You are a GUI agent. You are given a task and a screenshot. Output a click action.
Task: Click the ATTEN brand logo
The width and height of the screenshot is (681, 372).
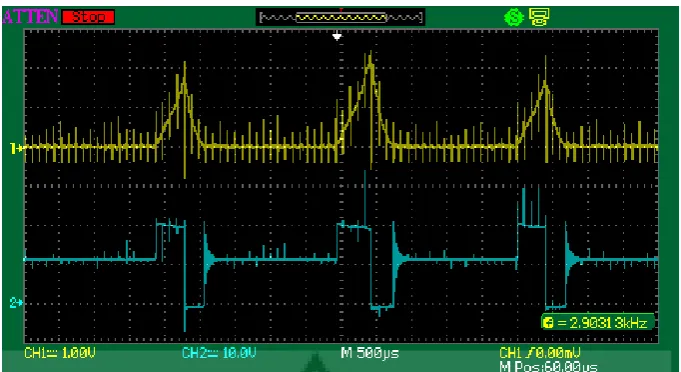(x=30, y=16)
